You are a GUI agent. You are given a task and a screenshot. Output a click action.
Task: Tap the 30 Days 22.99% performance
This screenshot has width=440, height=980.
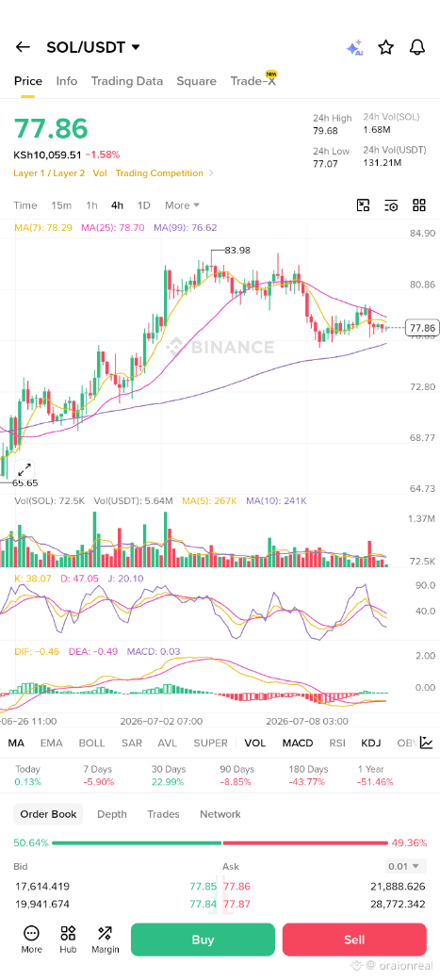(168, 775)
